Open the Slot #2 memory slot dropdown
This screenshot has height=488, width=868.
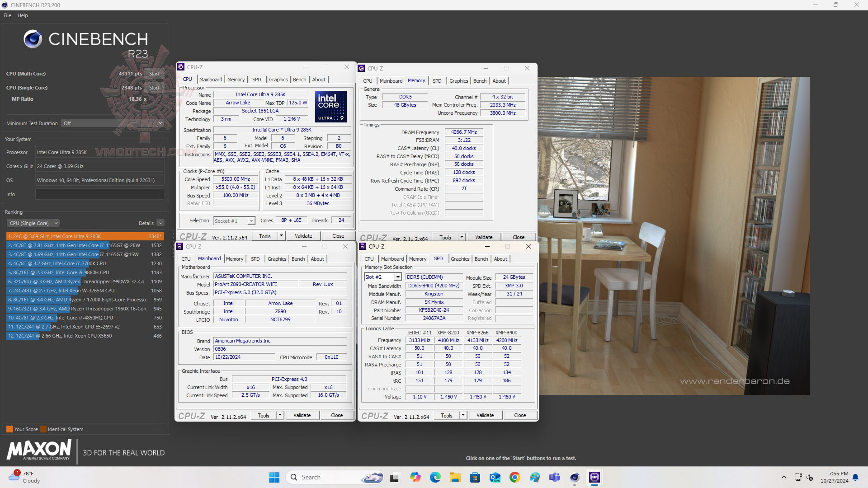[397, 277]
